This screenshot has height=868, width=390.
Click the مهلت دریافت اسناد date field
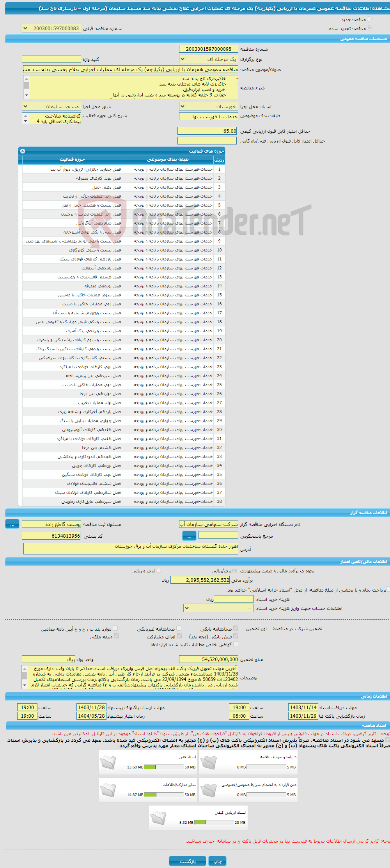(x=303, y=707)
